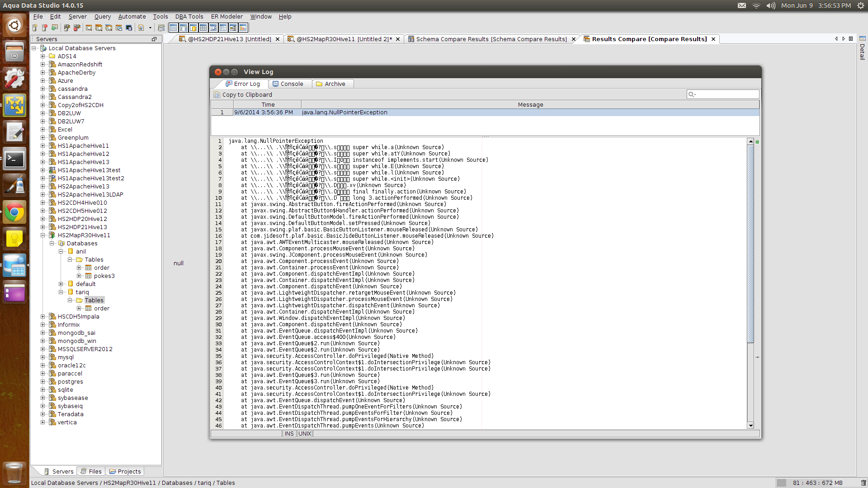
Task: Click the terminal database shell toolbar icon
Action: tap(129, 28)
